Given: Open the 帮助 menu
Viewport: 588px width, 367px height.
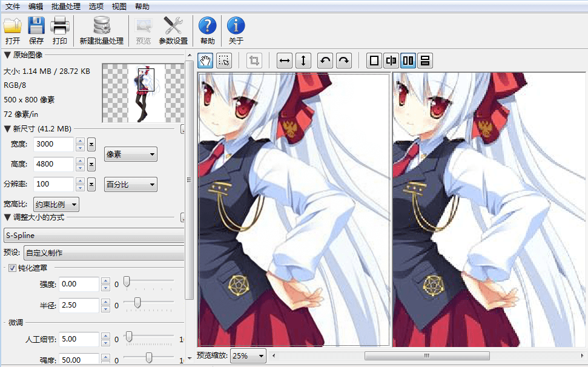Looking at the screenshot, I should coord(142,7).
